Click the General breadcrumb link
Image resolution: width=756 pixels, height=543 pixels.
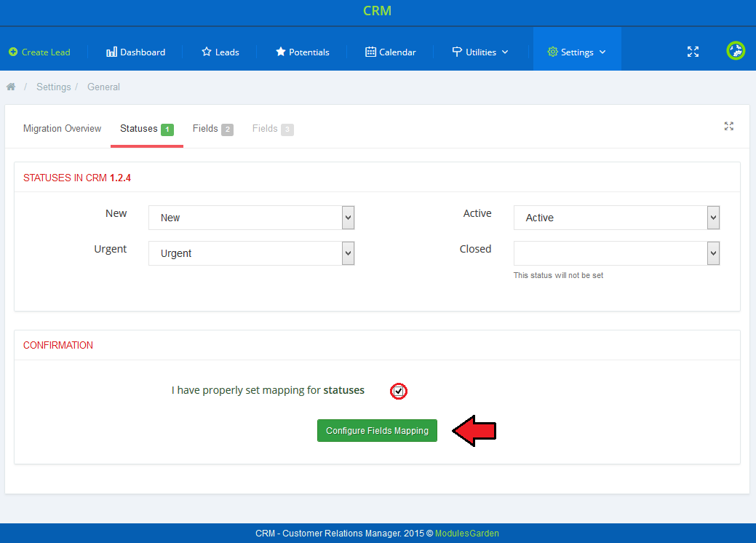103,87
